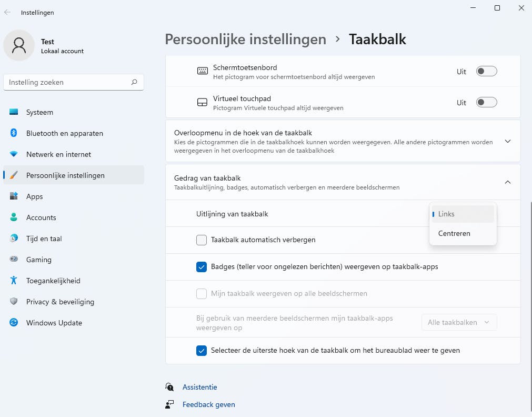
Task: Uncheck the Badges weergeven checkbox
Action: [202, 267]
